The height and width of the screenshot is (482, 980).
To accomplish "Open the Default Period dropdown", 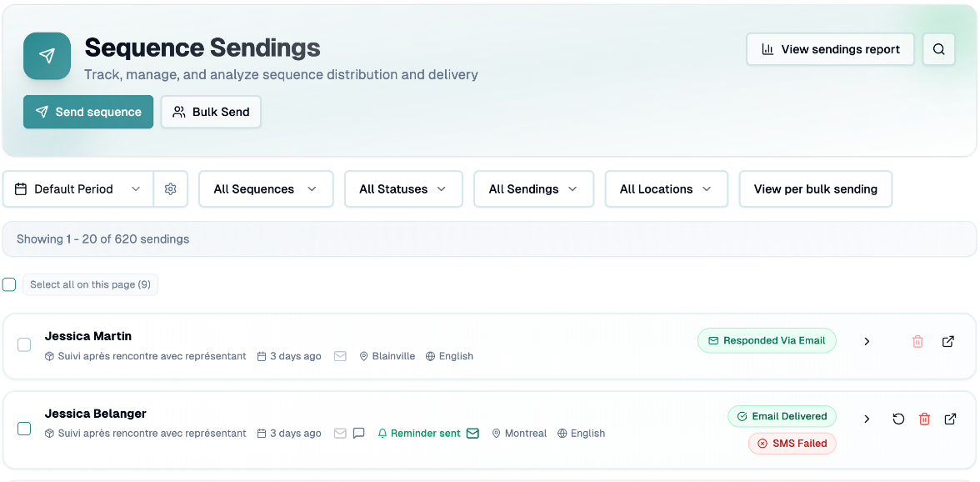I will click(78, 188).
